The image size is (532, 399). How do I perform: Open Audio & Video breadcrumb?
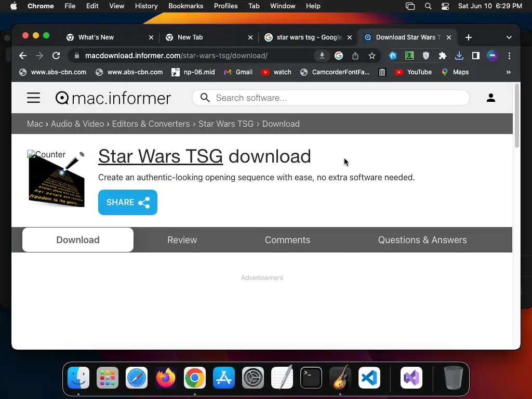coord(77,124)
